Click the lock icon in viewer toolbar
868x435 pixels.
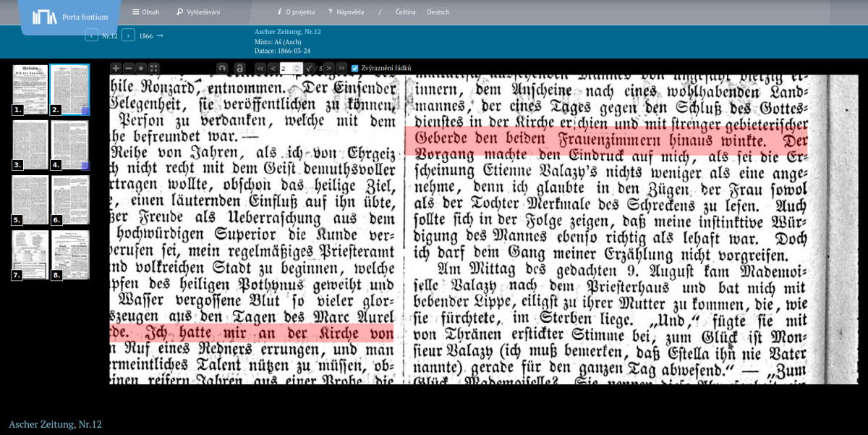click(239, 68)
